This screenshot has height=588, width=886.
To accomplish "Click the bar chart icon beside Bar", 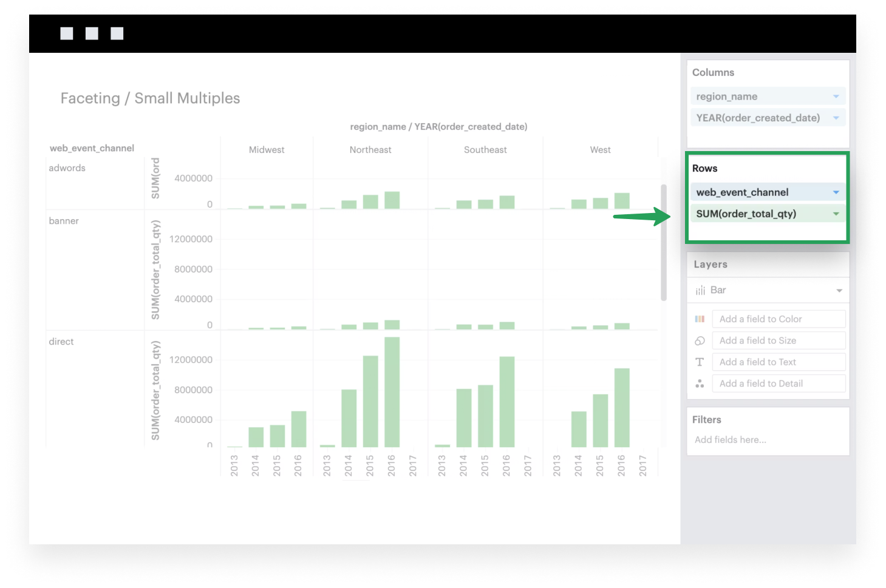I will point(700,291).
